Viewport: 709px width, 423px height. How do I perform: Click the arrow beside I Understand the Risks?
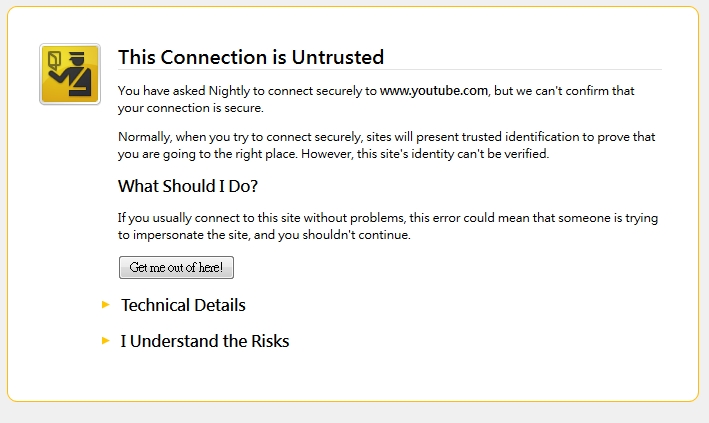pos(106,341)
